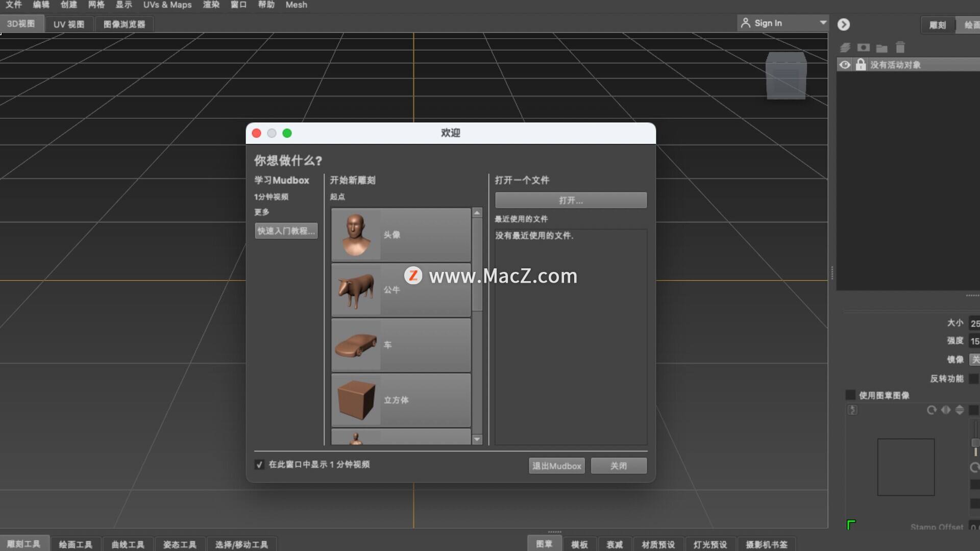This screenshot has height=551, width=980.
Task: Click the flip stamp vertically icon
Action: coord(960,410)
